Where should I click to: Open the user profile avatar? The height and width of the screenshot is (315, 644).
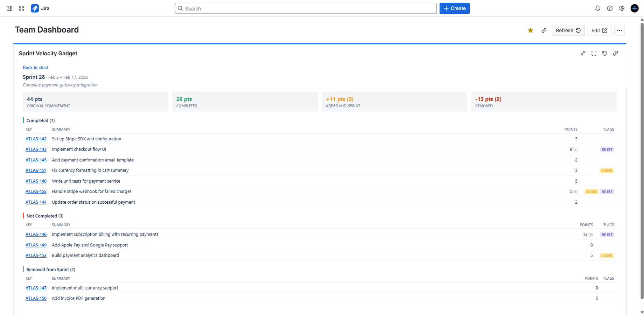point(634,8)
